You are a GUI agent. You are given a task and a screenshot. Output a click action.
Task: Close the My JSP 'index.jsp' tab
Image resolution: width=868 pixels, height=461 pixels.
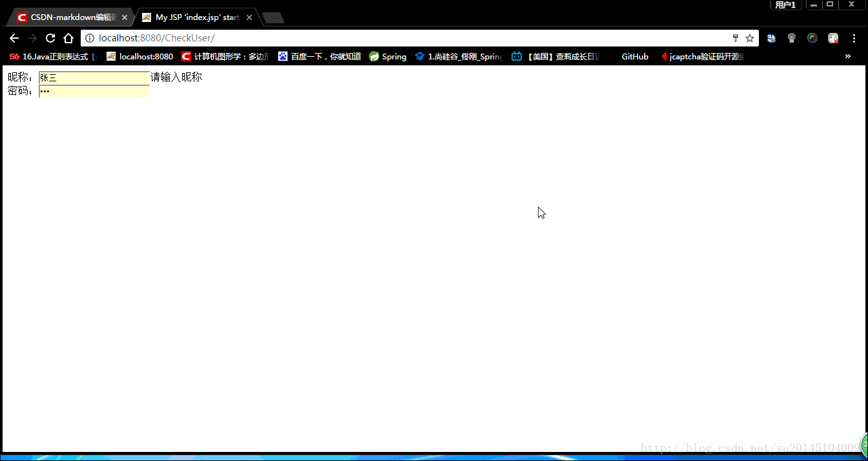(249, 17)
